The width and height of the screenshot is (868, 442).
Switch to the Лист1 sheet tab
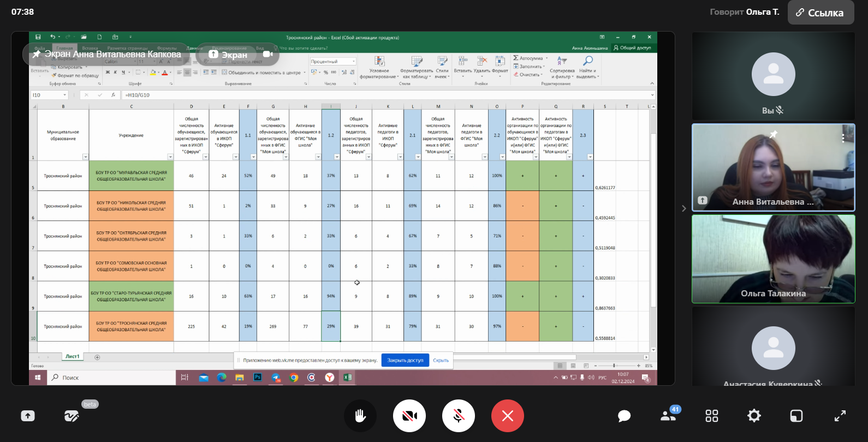click(x=73, y=356)
